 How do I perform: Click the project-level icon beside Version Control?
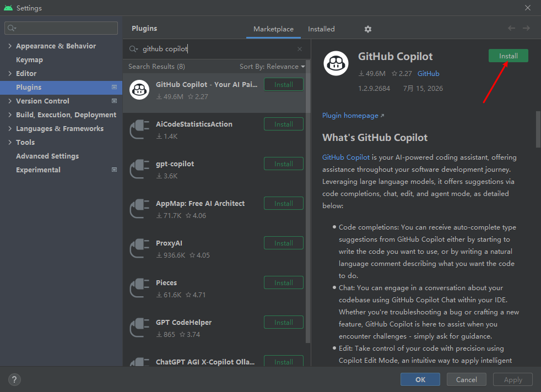pos(114,101)
